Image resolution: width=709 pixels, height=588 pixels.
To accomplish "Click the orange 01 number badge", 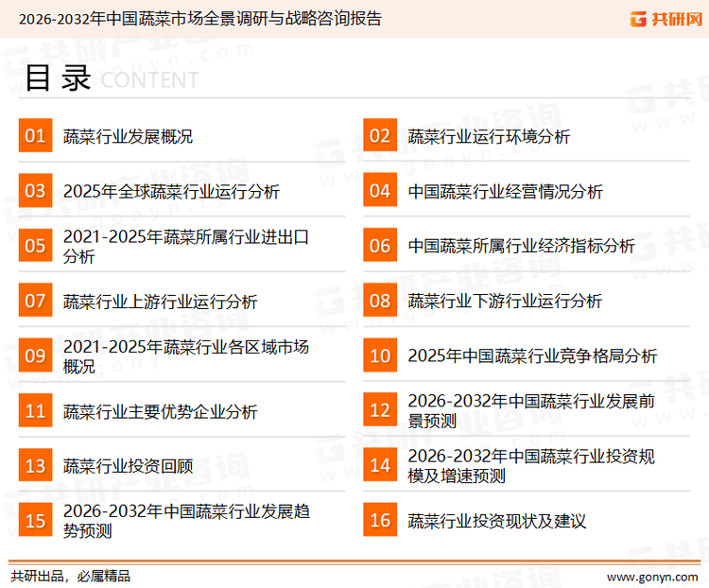I will click(35, 136).
